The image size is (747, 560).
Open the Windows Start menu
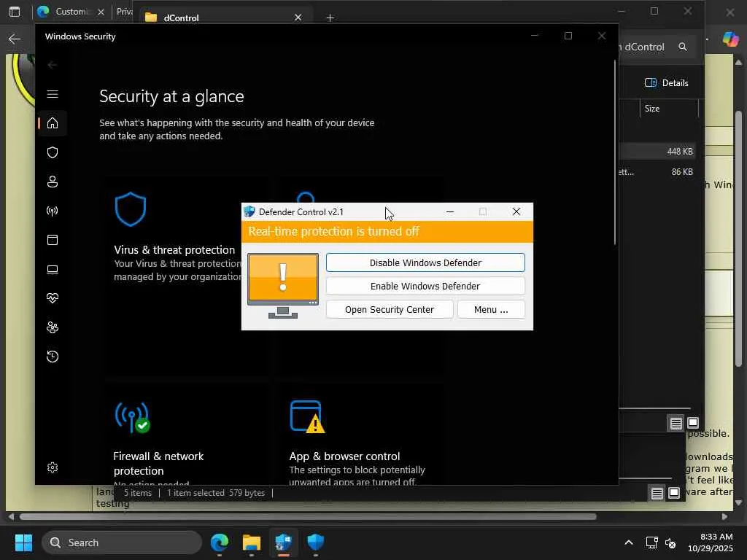click(23, 542)
